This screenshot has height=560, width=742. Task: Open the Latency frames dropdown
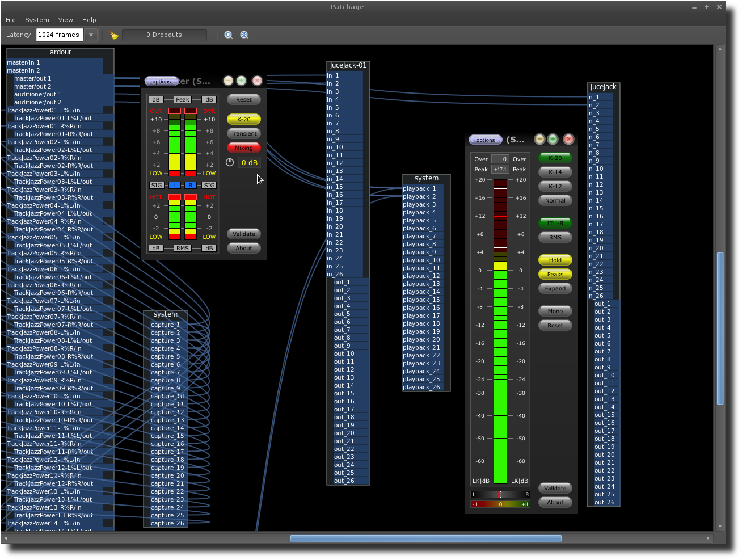coord(91,35)
